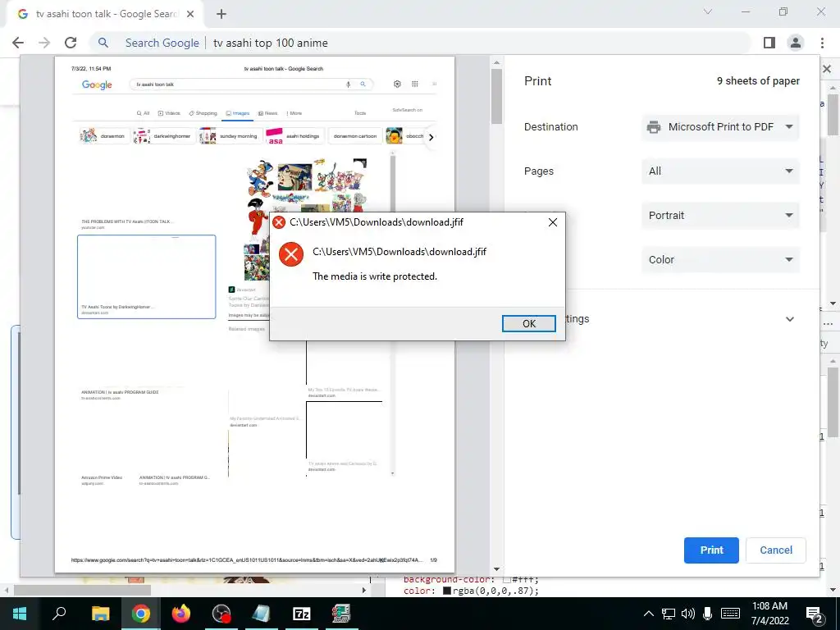840x630 pixels.
Task: Close the tv asahi toon talk tab
Action: [190, 15]
